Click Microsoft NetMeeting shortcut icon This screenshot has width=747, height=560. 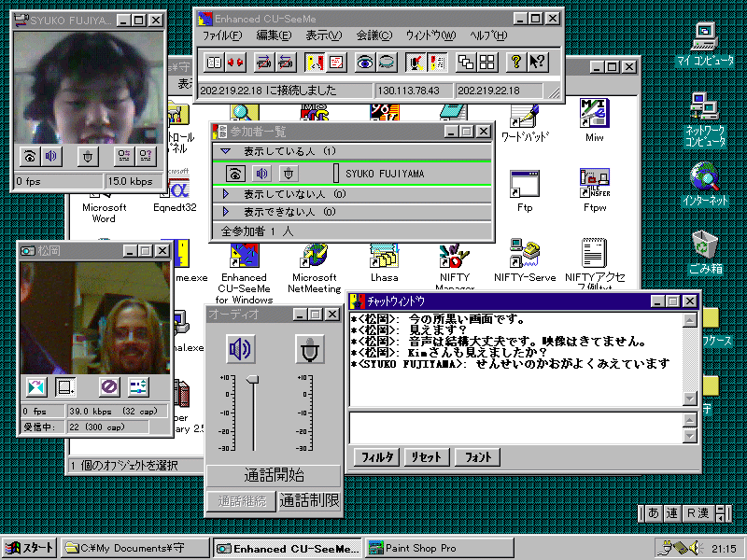[315, 256]
